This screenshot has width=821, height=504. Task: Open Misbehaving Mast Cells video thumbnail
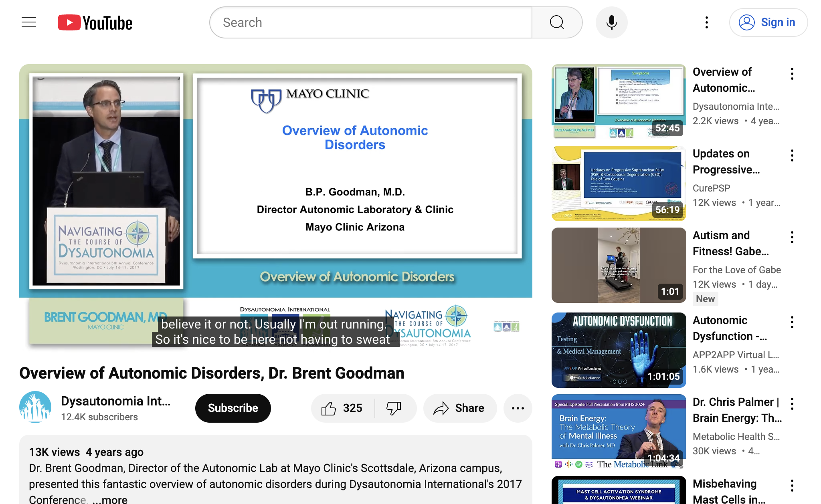[x=619, y=490]
